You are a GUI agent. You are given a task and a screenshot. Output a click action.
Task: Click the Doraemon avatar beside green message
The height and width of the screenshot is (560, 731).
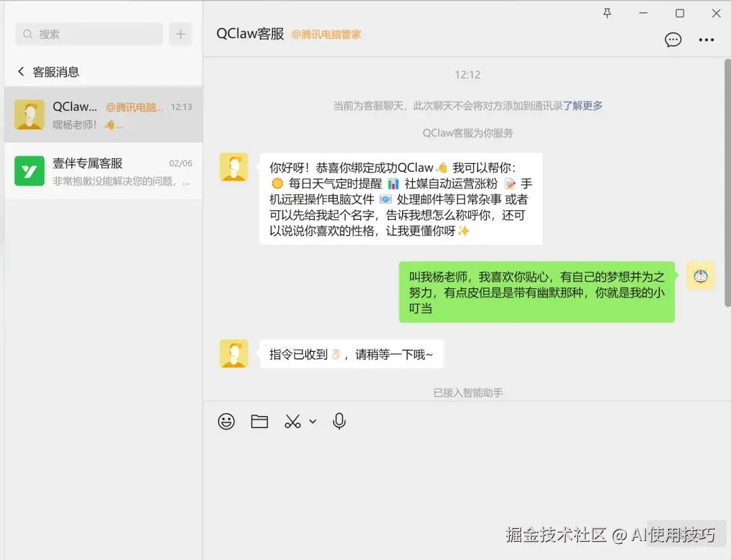[701, 276]
